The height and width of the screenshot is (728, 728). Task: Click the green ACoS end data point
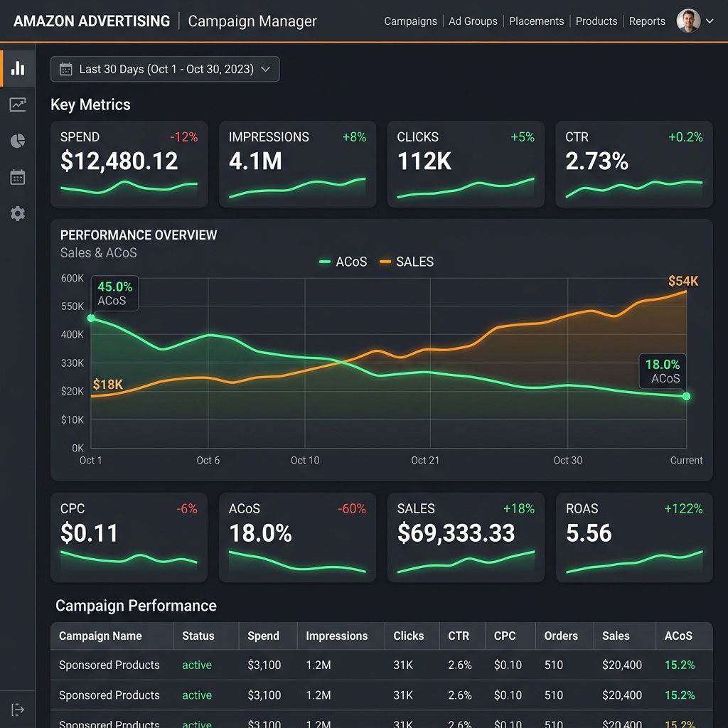pyautogui.click(x=686, y=397)
